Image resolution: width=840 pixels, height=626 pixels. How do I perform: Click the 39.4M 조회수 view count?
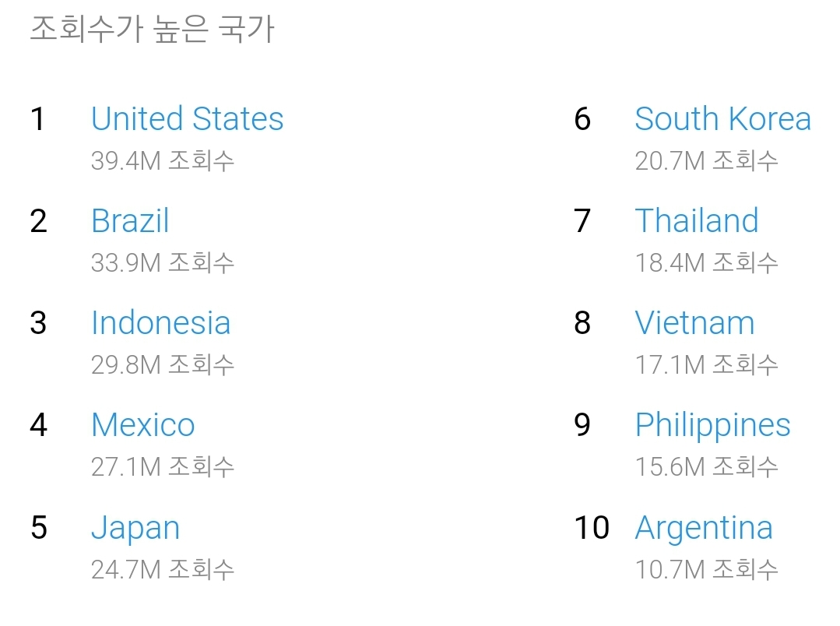[163, 161]
